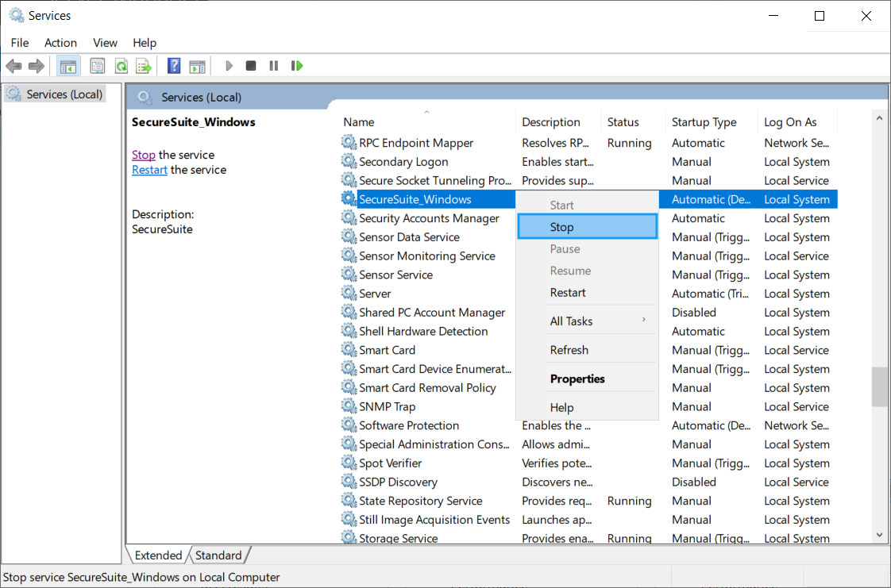Click the Export List toolbar icon
This screenshot has width=891, height=588.
coord(144,67)
